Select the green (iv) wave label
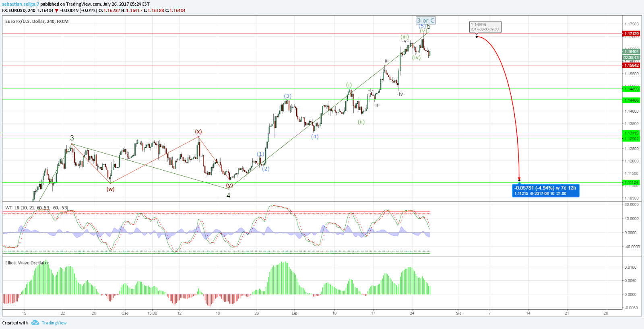The image size is (644, 329). [x=416, y=58]
